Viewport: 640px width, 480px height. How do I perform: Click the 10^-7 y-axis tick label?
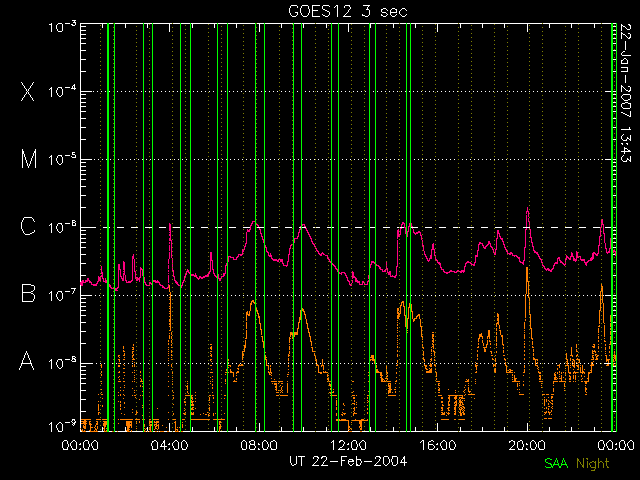62,295
